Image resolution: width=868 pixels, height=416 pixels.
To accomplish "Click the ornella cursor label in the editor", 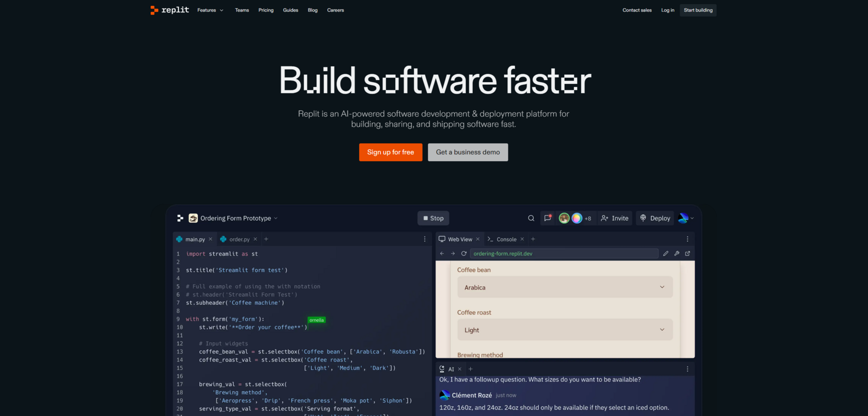I will [317, 320].
